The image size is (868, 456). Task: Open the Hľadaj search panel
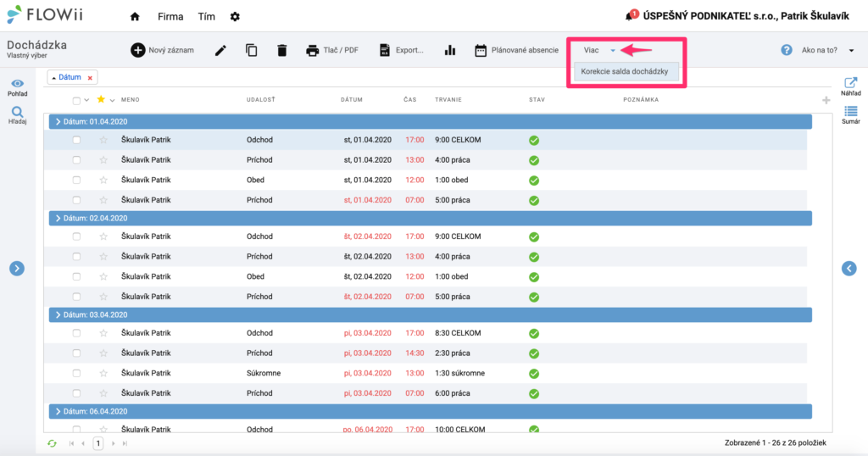[17, 115]
